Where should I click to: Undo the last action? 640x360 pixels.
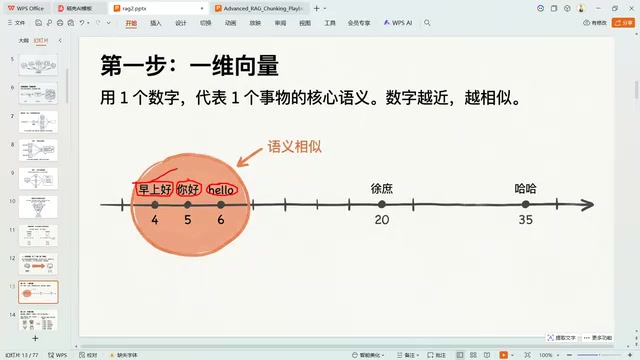click(x=82, y=23)
